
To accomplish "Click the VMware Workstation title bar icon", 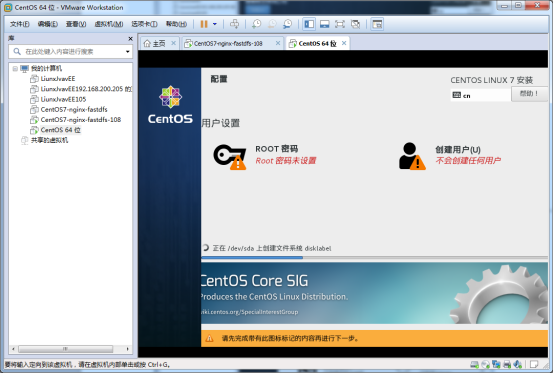I will tap(8, 7).
